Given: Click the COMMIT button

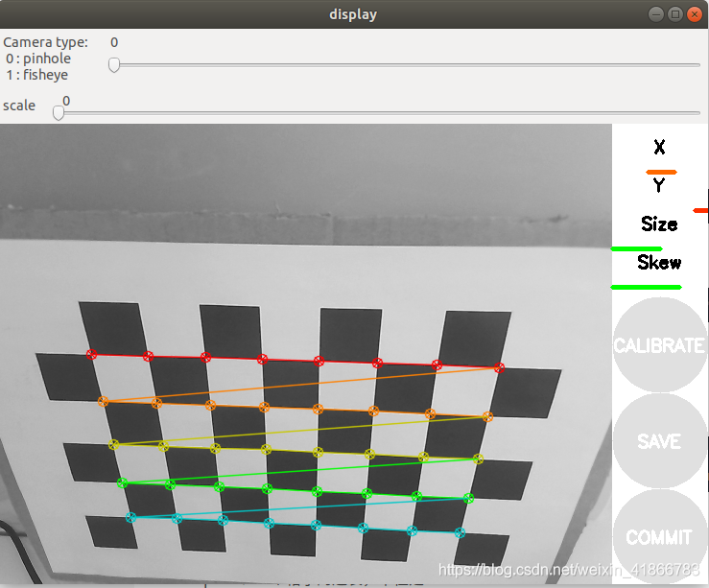Looking at the screenshot, I should pos(659,537).
